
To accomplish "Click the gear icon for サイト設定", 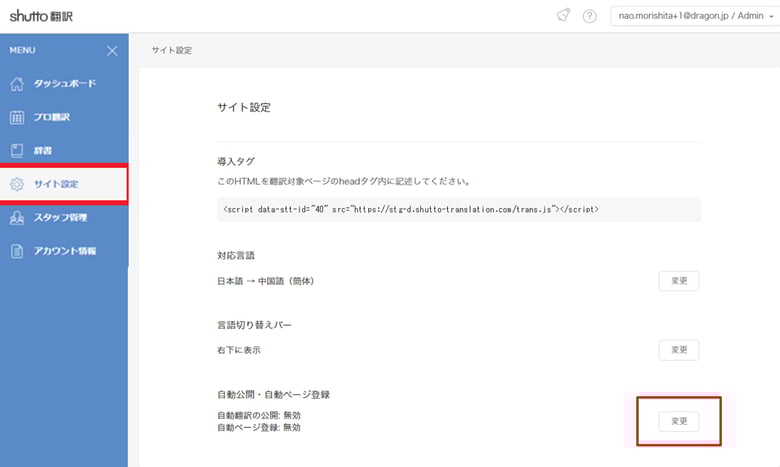I will coord(17,184).
